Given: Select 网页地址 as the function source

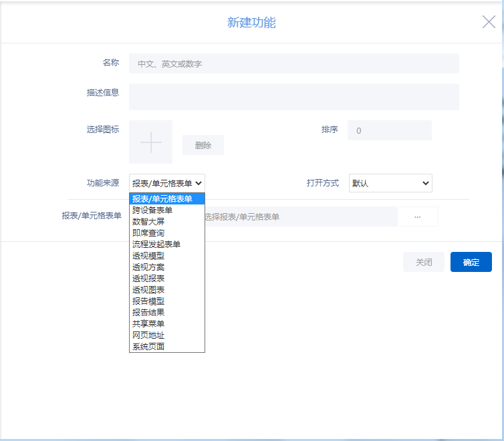Looking at the screenshot, I should [x=148, y=335].
